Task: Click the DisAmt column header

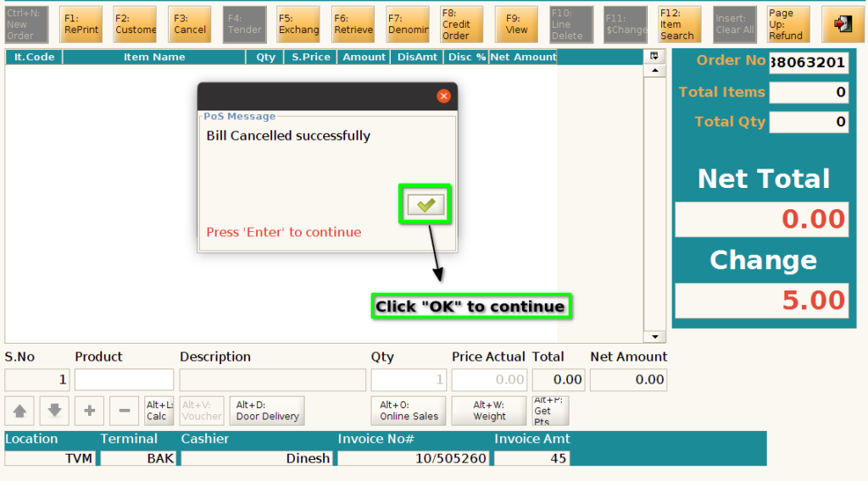Action: 417,57
